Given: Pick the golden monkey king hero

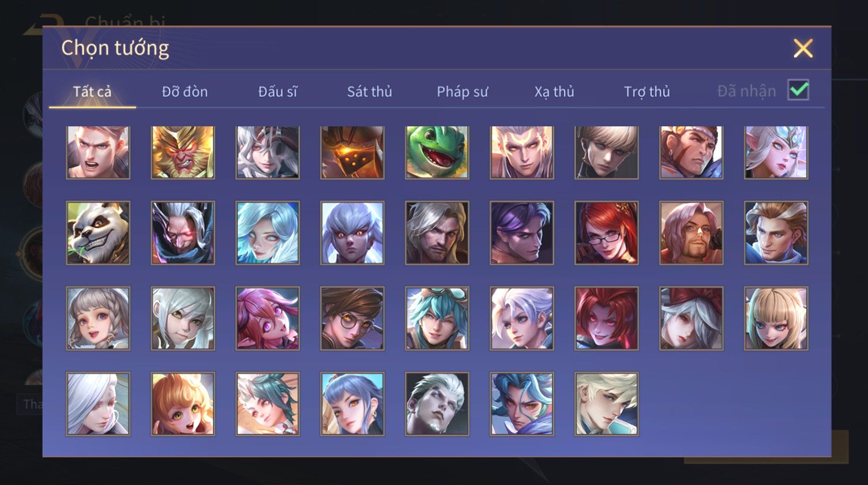Looking at the screenshot, I should [183, 152].
